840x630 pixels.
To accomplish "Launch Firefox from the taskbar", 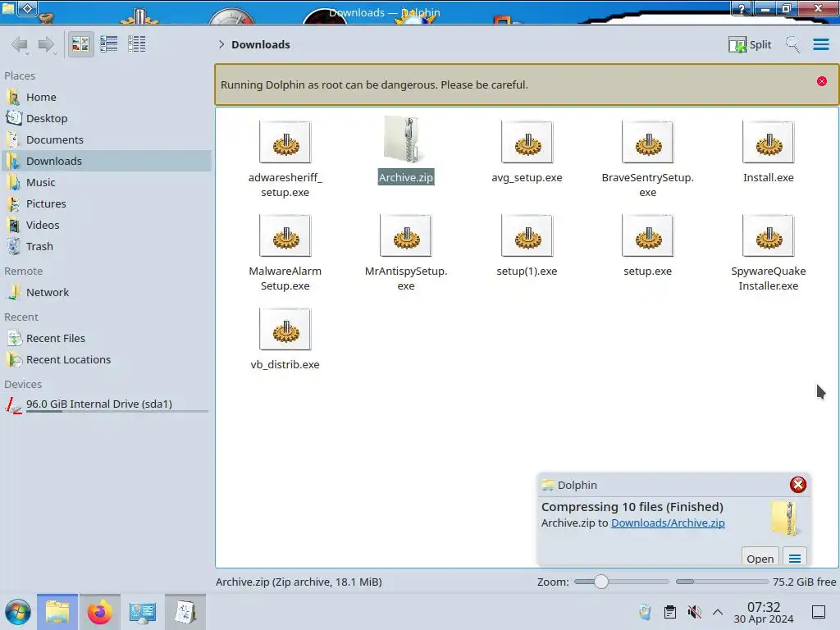I will 99,612.
